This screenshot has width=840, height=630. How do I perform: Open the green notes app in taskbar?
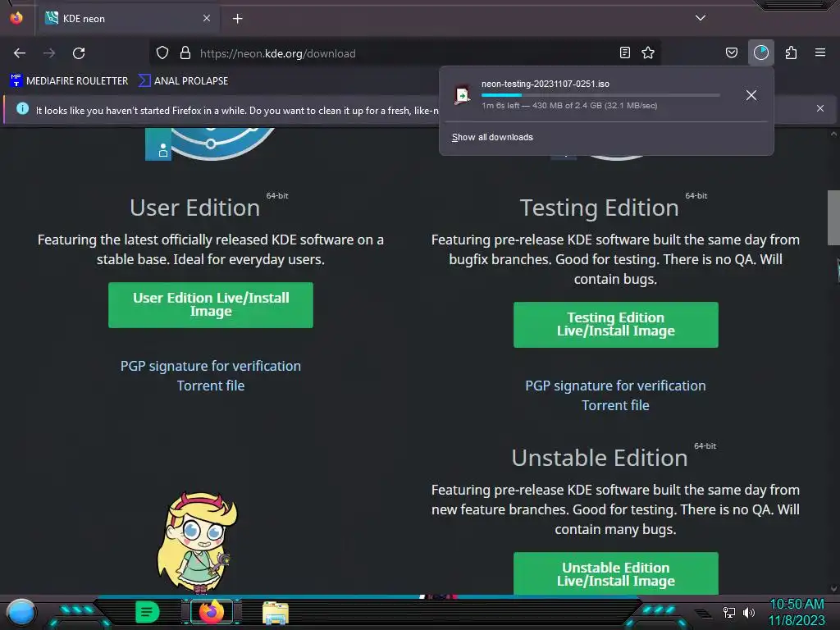(x=148, y=612)
